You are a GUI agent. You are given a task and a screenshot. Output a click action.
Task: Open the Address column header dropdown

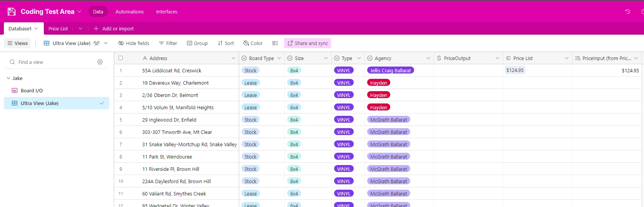(x=233, y=58)
